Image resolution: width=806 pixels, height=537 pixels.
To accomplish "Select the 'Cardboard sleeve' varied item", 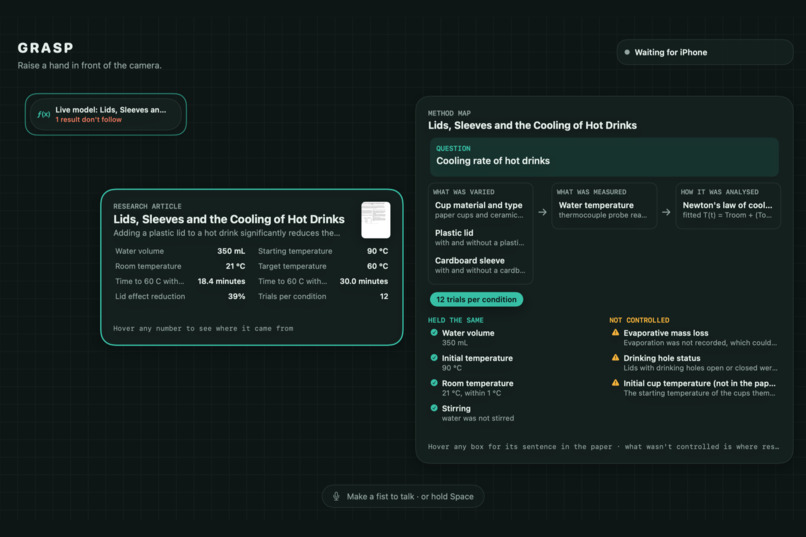I will (x=480, y=265).
